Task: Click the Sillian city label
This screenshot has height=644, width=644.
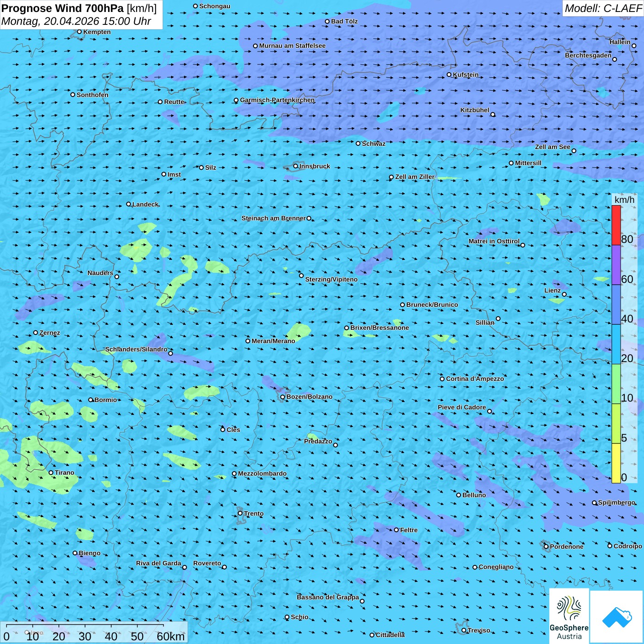Action: (x=485, y=322)
